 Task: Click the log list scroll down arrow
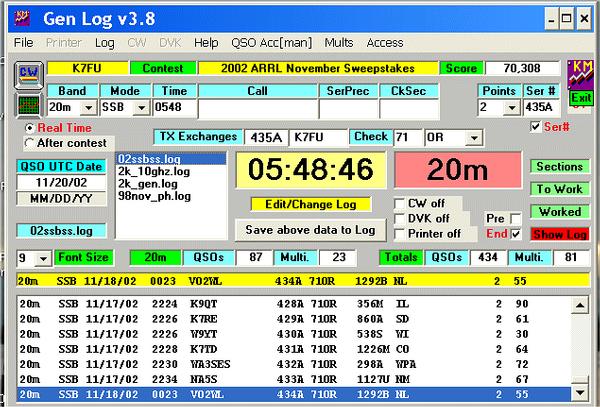580,392
